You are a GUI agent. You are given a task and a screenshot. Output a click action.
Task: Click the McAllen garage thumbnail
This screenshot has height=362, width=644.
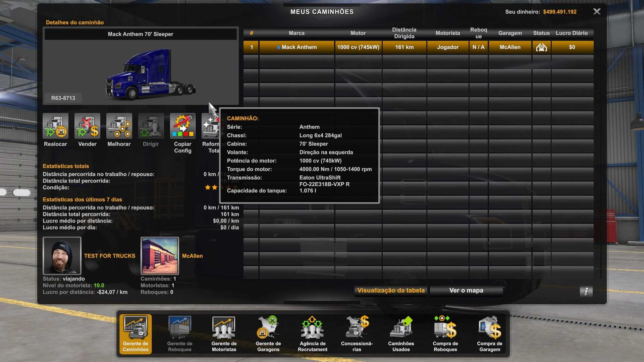(x=160, y=256)
